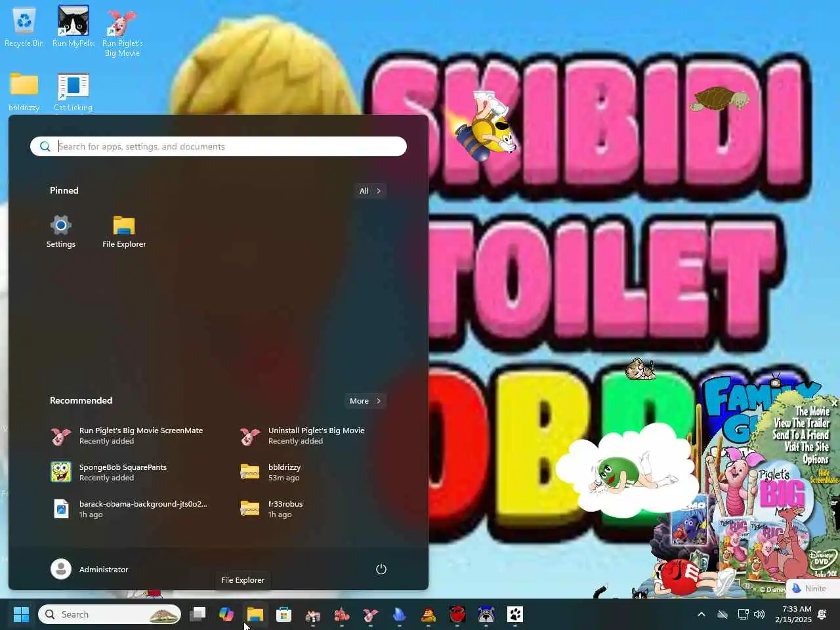
Task: Click Send To A Friend link
Action: point(801,435)
